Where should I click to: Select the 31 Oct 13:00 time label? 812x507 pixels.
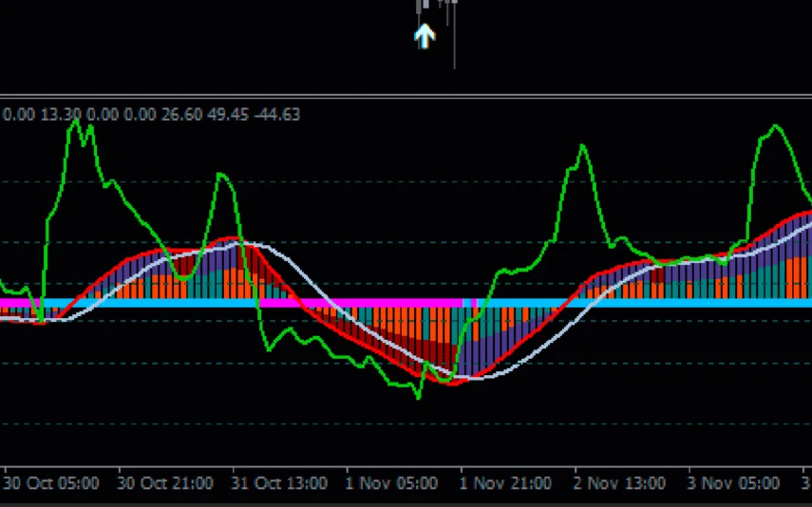279,483
